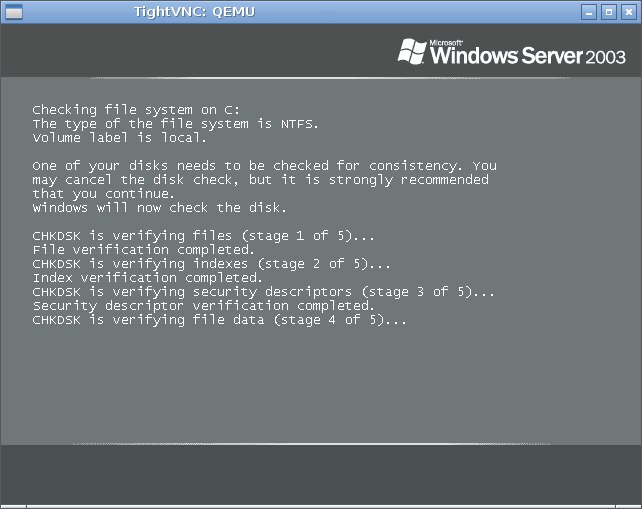The height and width of the screenshot is (509, 642).
Task: Click the CHKDSK stage 2 of 5 line
Action: 212,264
